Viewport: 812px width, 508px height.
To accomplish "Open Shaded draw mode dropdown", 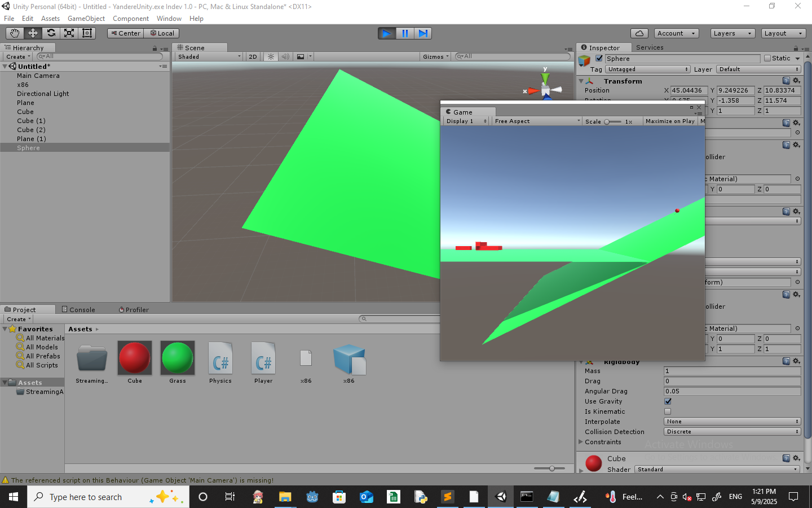I will [209, 56].
